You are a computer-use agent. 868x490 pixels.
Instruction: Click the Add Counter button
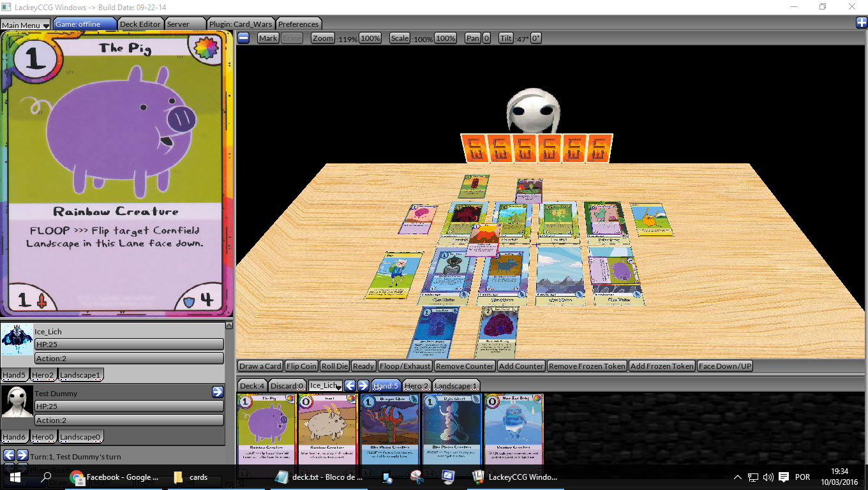click(521, 366)
